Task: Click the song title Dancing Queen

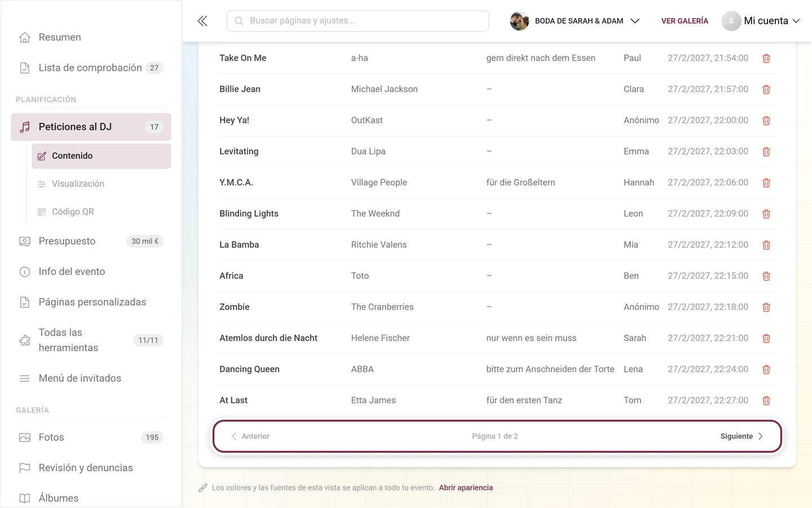Action: point(249,369)
